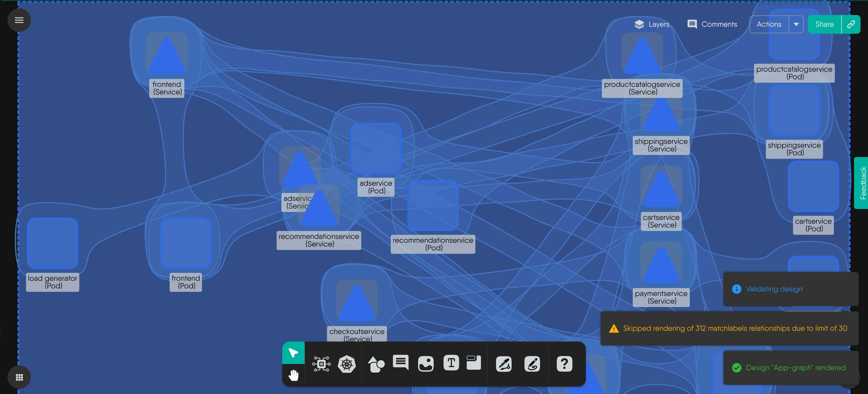The height and width of the screenshot is (394, 868).
Task: Expand the Actions dropdown arrow
Action: [x=796, y=24]
